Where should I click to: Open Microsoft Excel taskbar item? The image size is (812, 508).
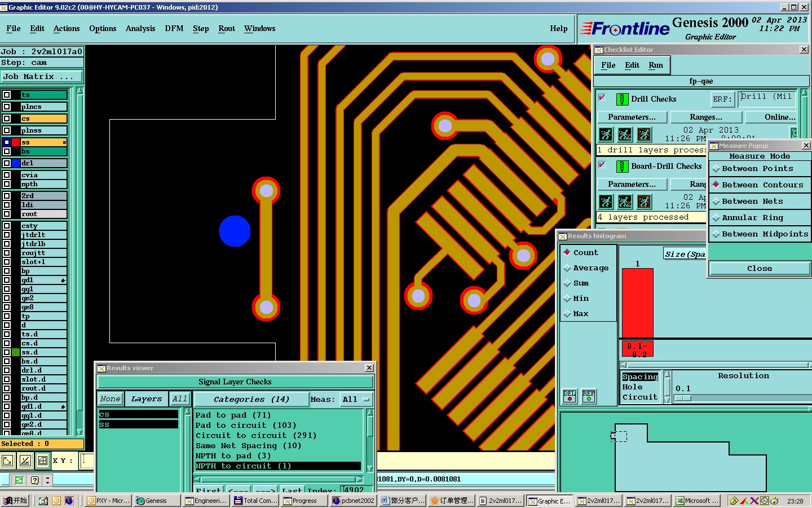[698, 501]
